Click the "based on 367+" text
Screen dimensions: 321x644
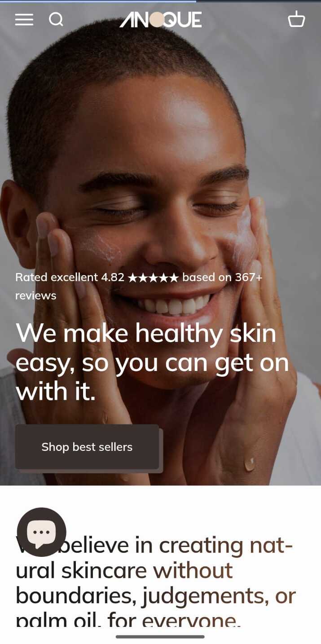[x=222, y=277]
